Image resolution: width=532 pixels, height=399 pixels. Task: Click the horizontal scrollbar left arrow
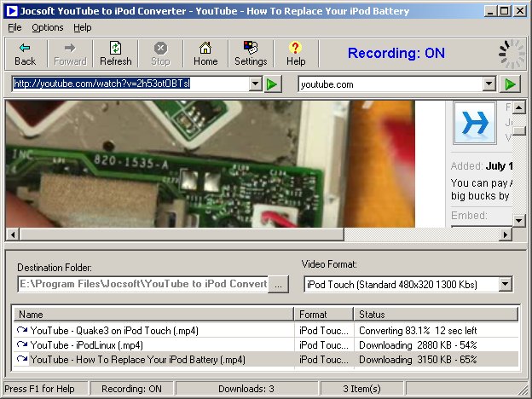13,234
